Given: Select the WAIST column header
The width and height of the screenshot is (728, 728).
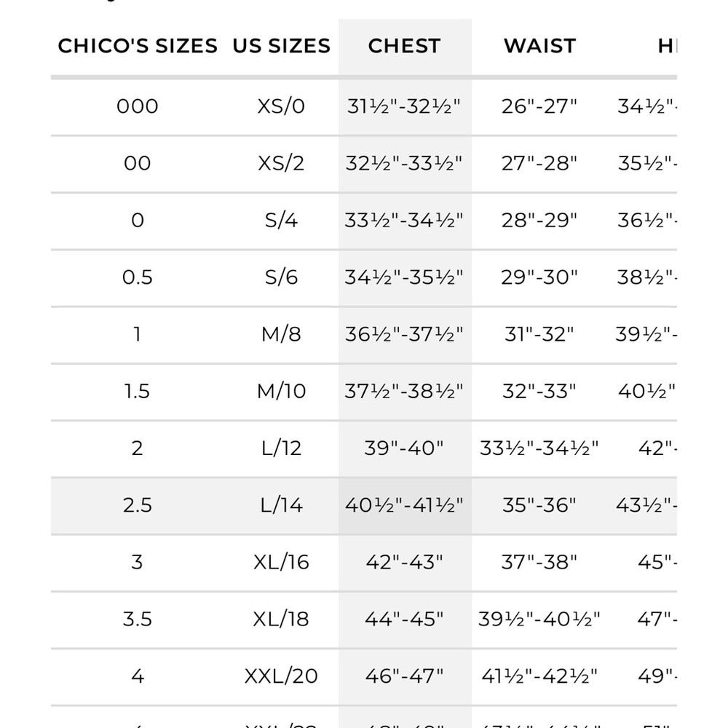Looking at the screenshot, I should tap(539, 46).
